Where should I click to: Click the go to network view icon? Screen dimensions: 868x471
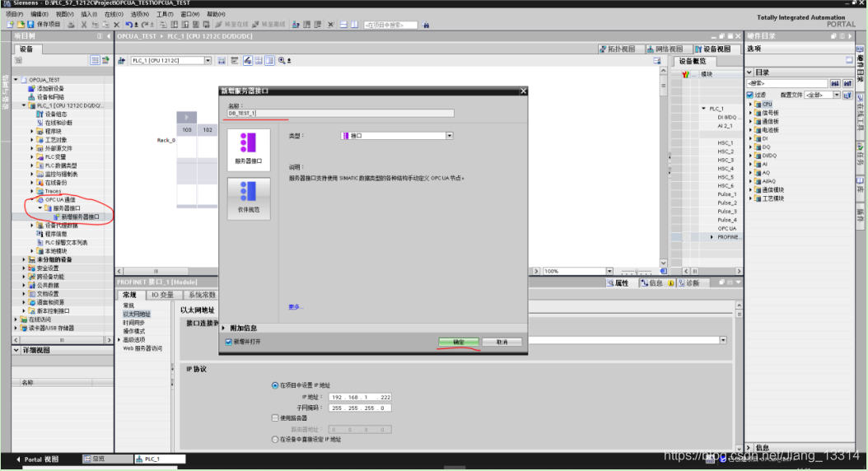tap(121, 60)
